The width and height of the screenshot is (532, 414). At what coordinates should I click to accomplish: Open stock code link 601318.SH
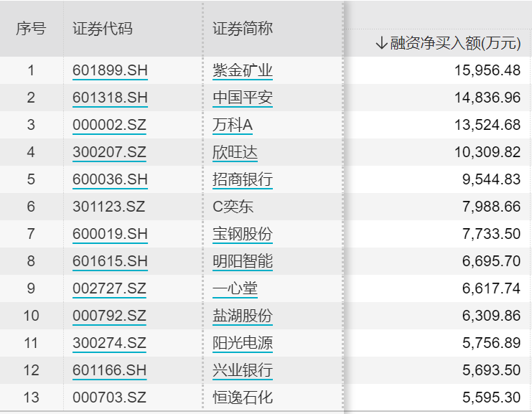click(x=111, y=98)
